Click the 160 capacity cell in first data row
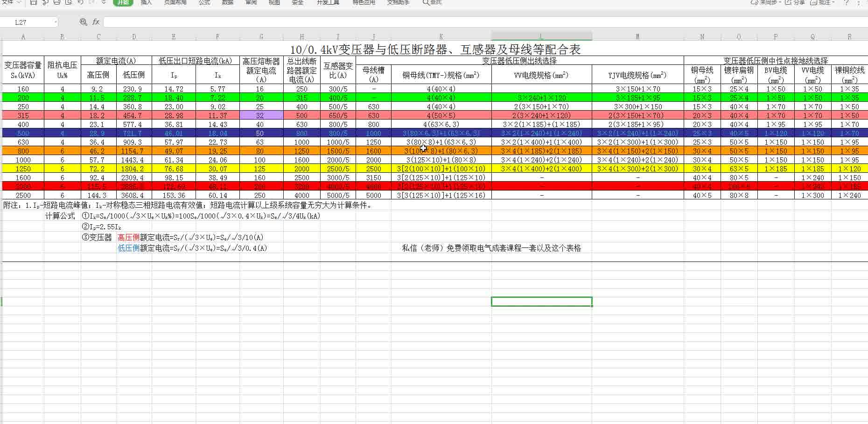Viewport: 868px width, 424px height. pyautogui.click(x=23, y=89)
